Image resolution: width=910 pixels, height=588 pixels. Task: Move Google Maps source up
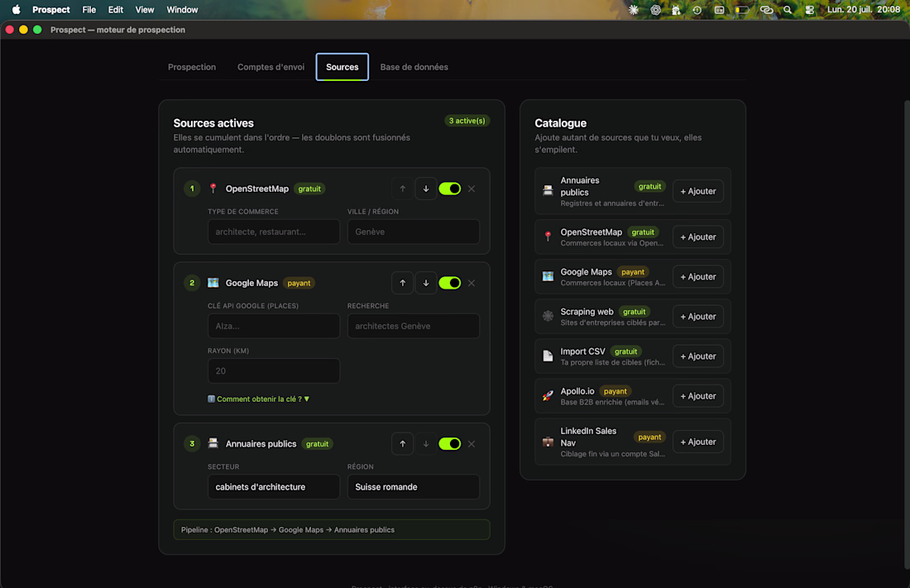tap(402, 283)
